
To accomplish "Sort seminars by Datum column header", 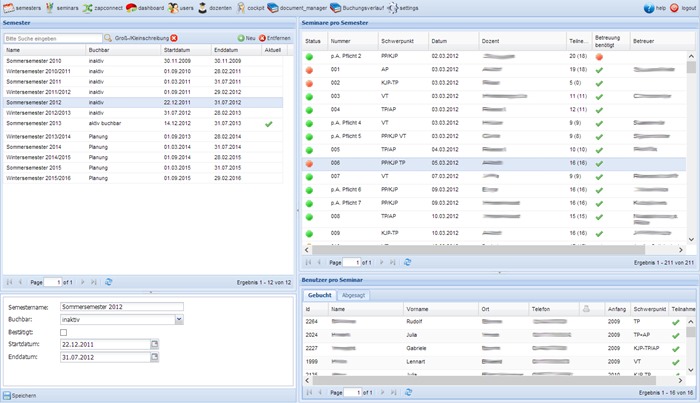I will [454, 41].
